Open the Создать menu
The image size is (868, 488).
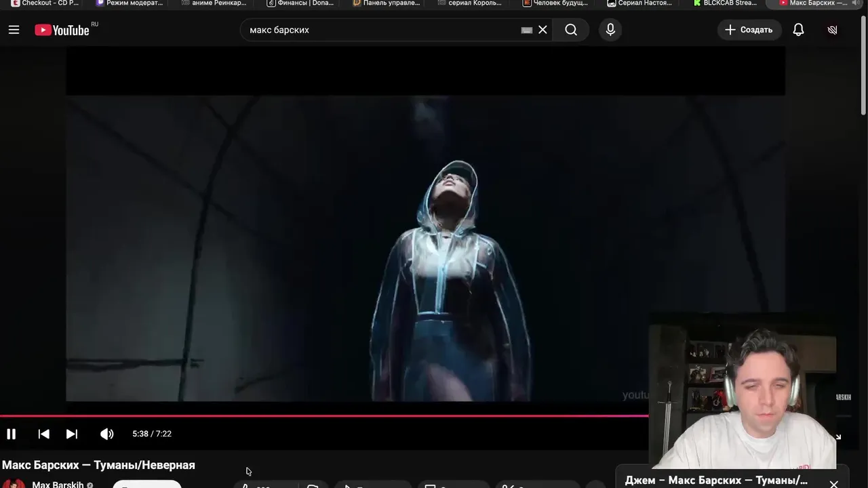tap(749, 30)
